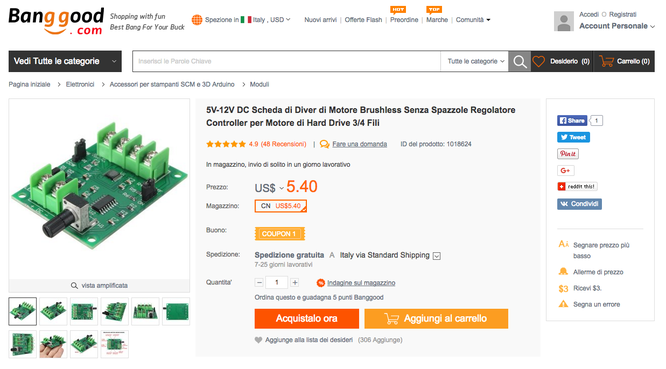Open the Nuovi arrivi menu item
666x369 pixels.
click(320, 20)
